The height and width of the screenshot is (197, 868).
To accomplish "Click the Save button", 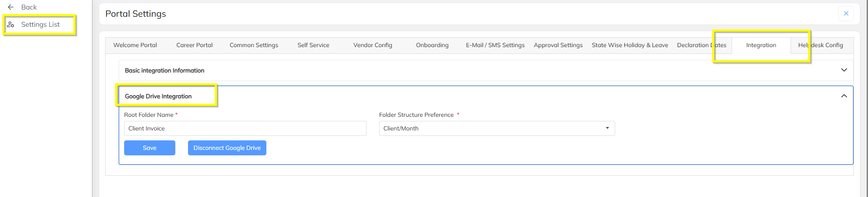I will click(149, 148).
